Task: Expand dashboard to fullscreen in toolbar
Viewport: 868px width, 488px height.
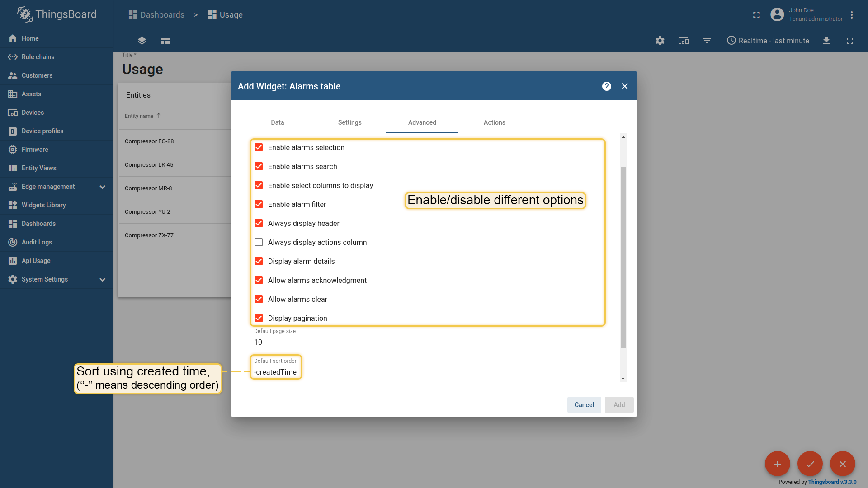Action: pyautogui.click(x=850, y=41)
